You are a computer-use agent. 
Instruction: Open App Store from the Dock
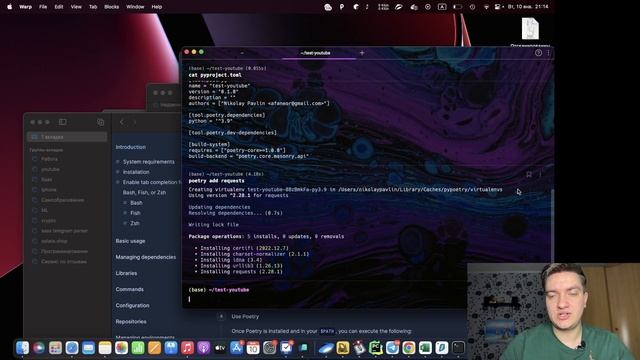coord(237,348)
